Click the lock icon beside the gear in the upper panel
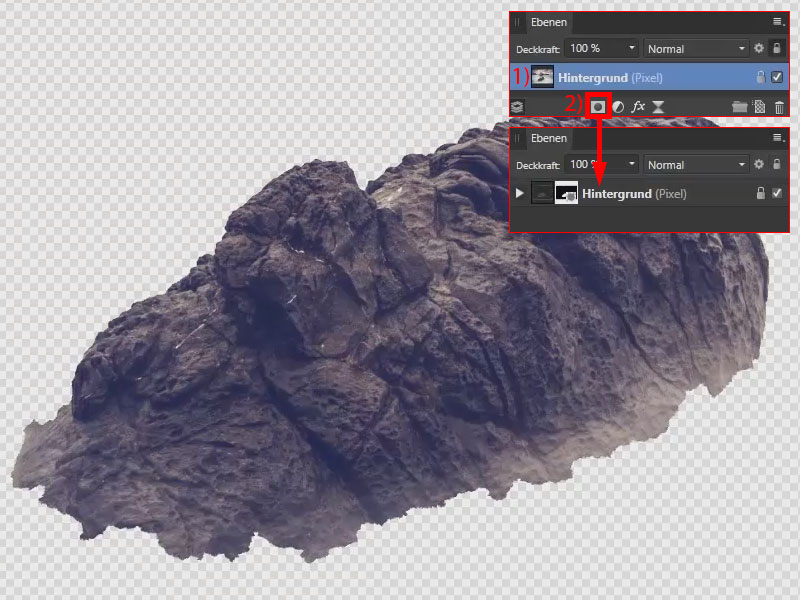 tap(777, 48)
